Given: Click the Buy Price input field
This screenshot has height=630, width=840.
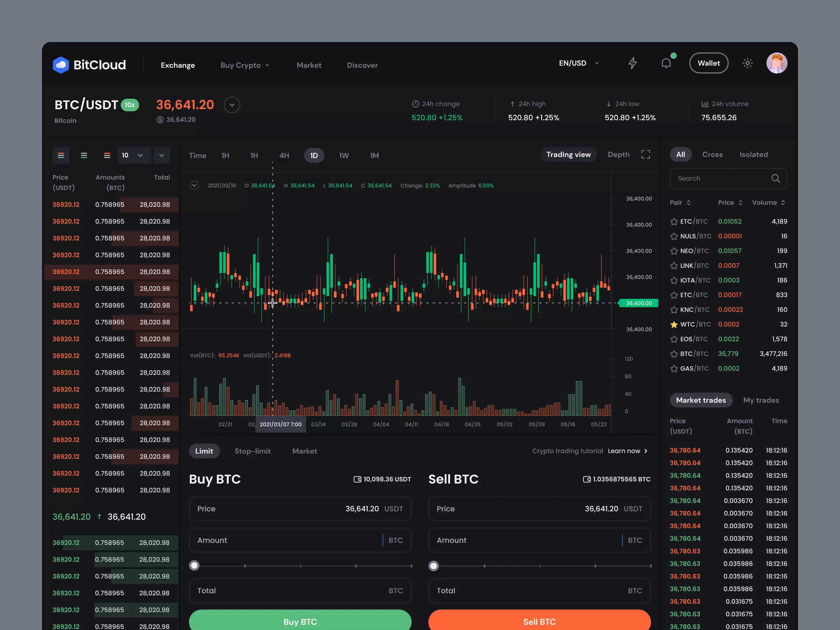Looking at the screenshot, I should tap(300, 509).
